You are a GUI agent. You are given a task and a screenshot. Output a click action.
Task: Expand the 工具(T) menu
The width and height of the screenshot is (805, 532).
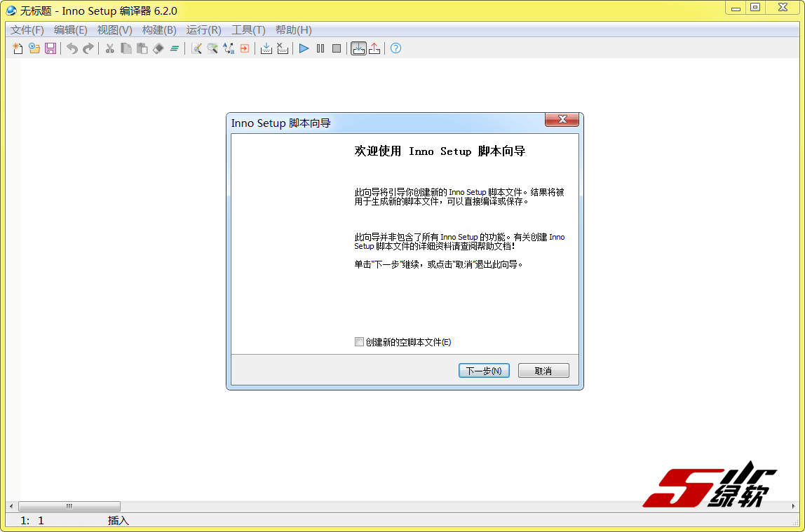point(248,30)
